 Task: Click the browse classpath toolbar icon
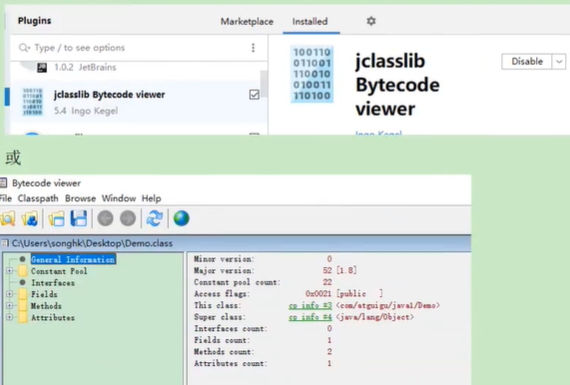[30, 219]
